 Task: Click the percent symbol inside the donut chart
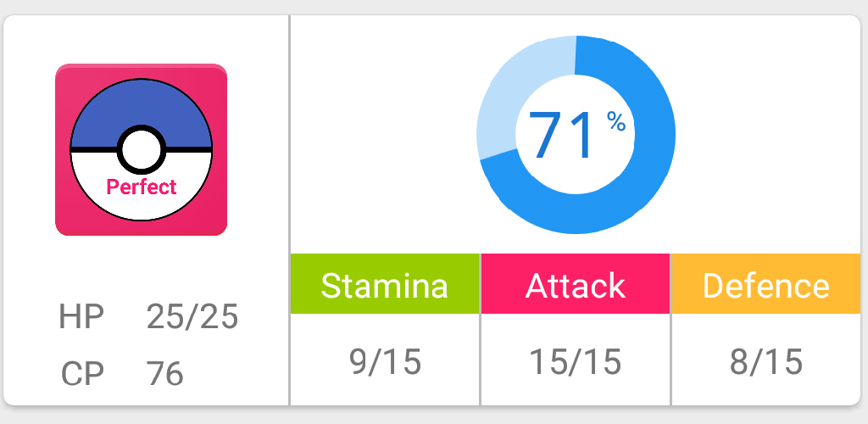coord(616,120)
